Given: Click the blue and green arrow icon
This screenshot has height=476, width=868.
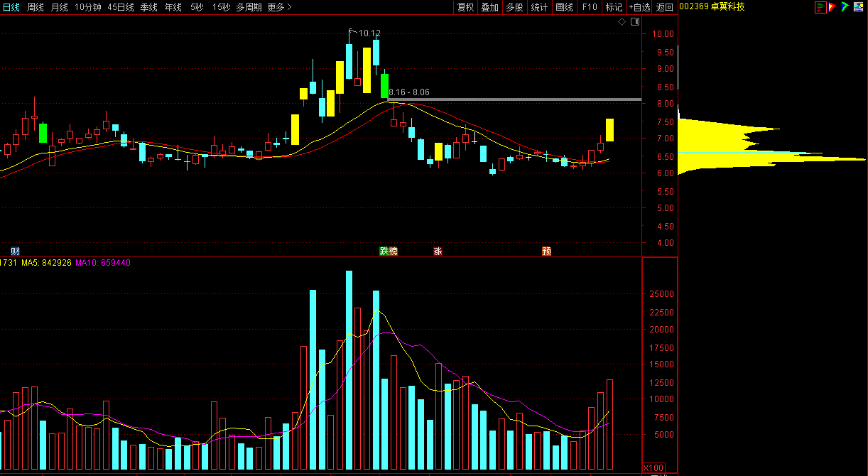Looking at the screenshot, I should pos(845,7).
